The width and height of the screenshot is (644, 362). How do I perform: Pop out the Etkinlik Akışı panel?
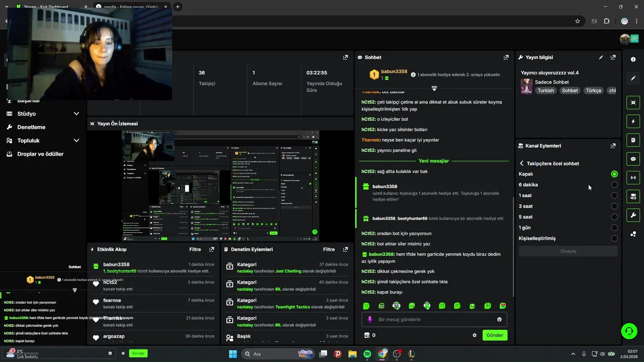(211, 249)
